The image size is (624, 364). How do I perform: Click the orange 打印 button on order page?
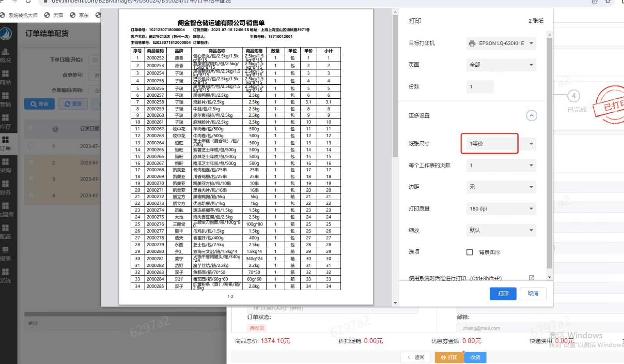[449, 357]
